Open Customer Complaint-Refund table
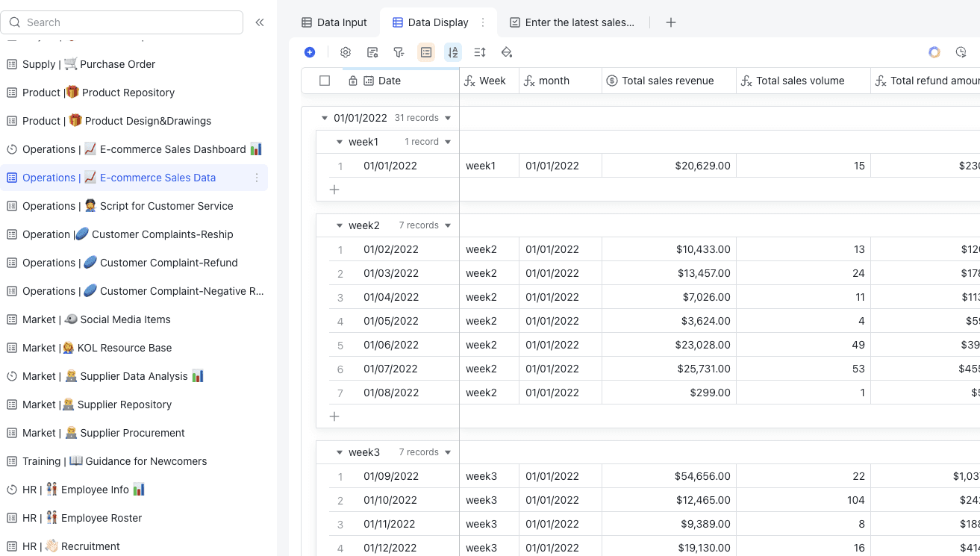 134,263
